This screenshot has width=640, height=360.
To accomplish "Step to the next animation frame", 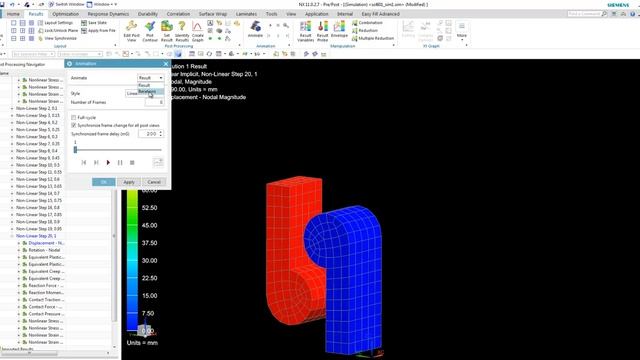I will 96,162.
